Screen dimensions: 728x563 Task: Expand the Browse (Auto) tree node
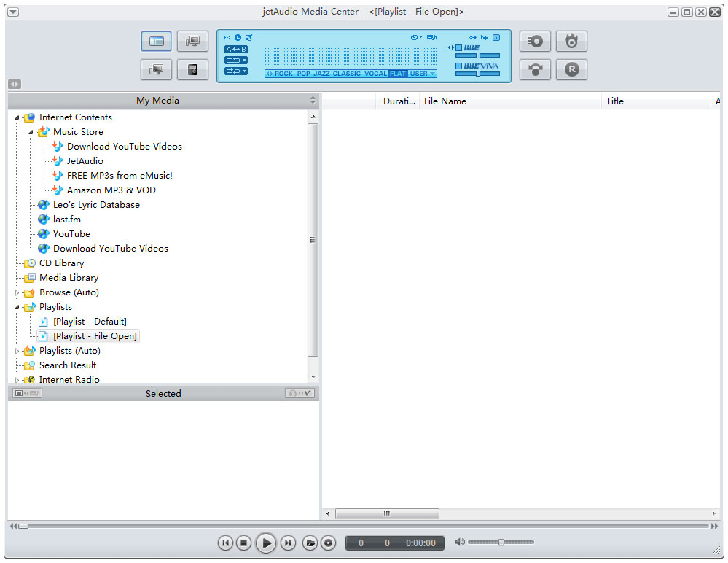[x=17, y=292]
